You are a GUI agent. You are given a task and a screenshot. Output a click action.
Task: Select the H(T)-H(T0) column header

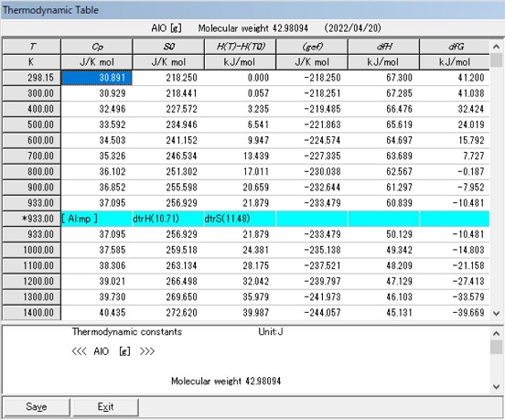coord(241,47)
